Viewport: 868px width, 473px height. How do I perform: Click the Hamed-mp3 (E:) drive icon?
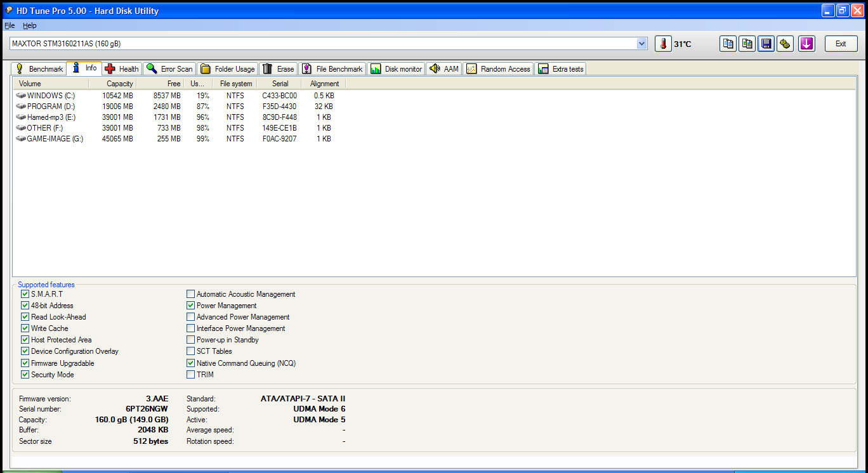coord(21,117)
